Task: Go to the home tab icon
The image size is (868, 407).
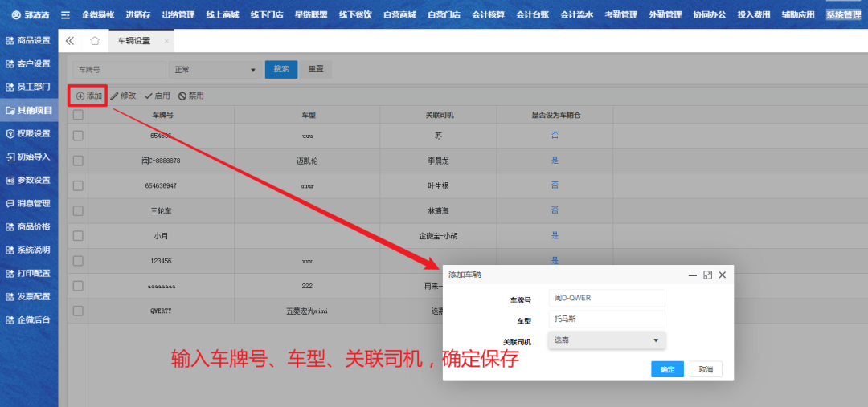Action: click(95, 40)
